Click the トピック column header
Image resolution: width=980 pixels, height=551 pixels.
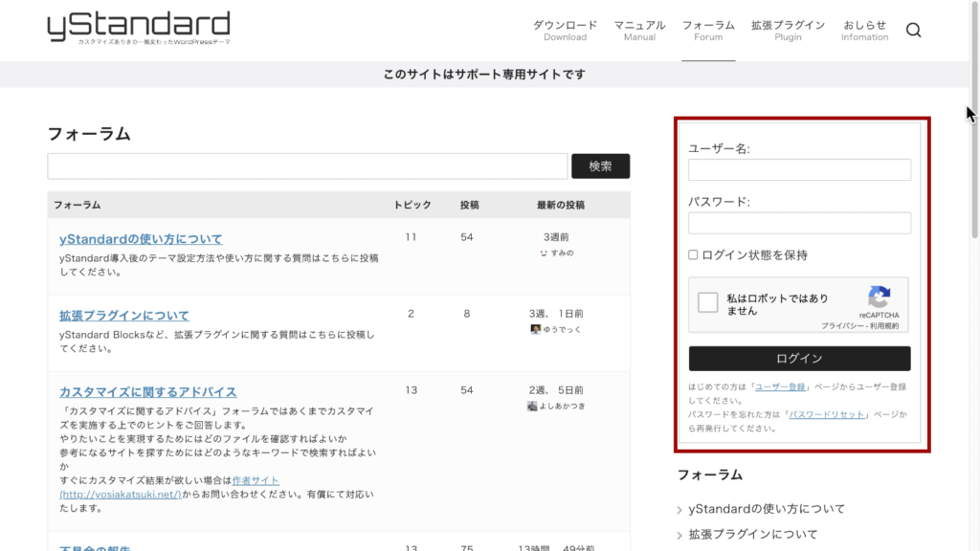coord(412,205)
